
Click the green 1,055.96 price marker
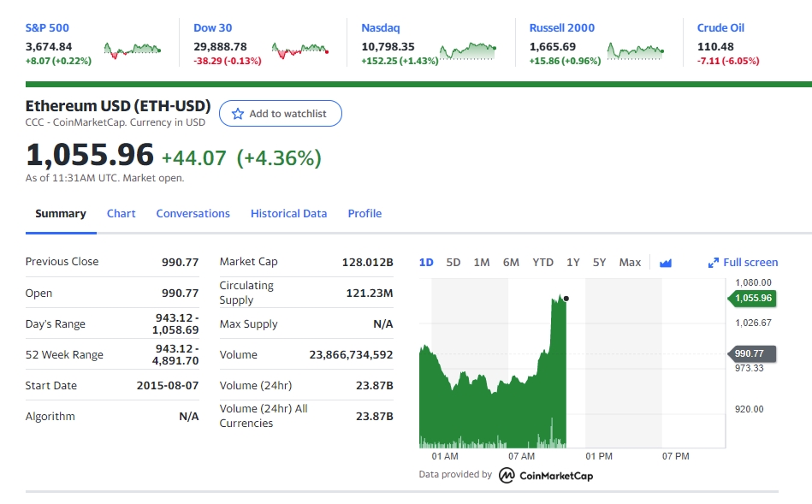tap(752, 299)
